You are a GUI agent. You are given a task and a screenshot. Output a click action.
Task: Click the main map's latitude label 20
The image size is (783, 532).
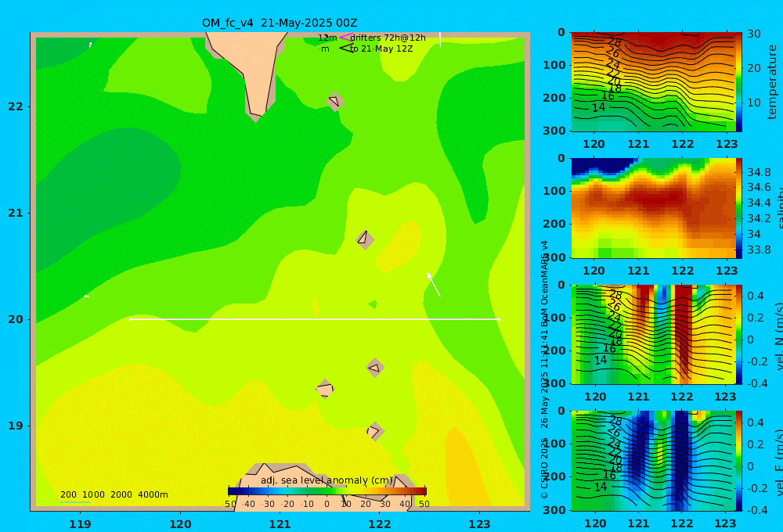16,319
